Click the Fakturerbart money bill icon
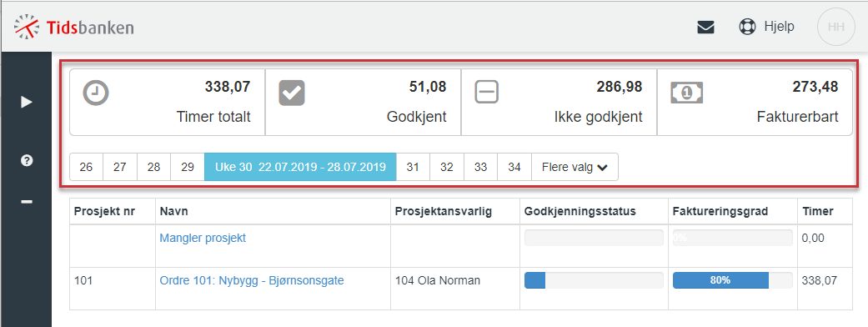Viewport: 868px width, 327px height. [686, 93]
